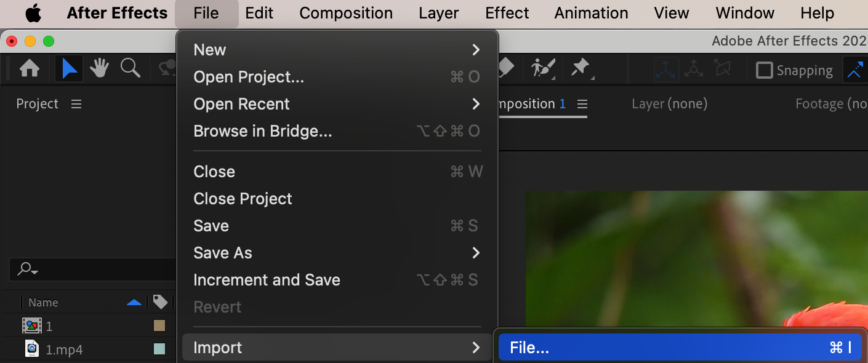Expand the Open Recent submenu
This screenshot has width=868, height=363.
pyautogui.click(x=337, y=104)
